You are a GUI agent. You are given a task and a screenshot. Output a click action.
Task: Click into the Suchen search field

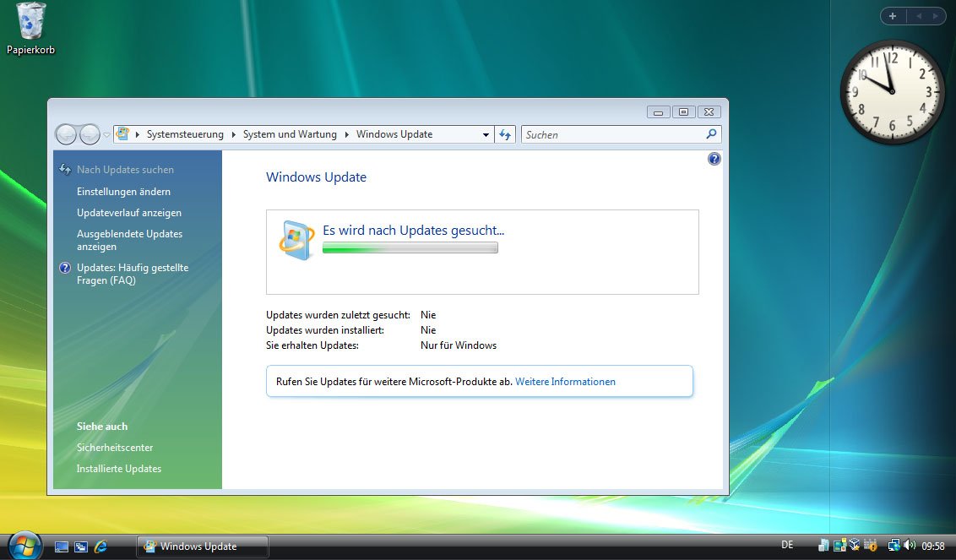612,134
